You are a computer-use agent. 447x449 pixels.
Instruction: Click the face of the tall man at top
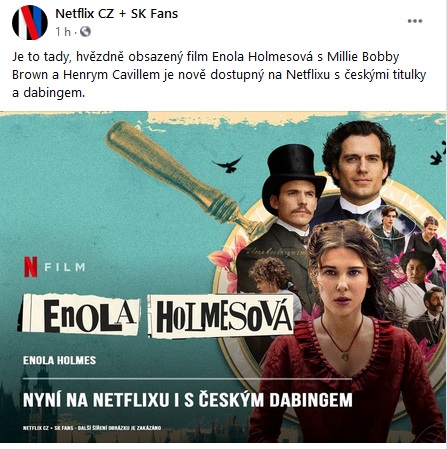coord(361,165)
